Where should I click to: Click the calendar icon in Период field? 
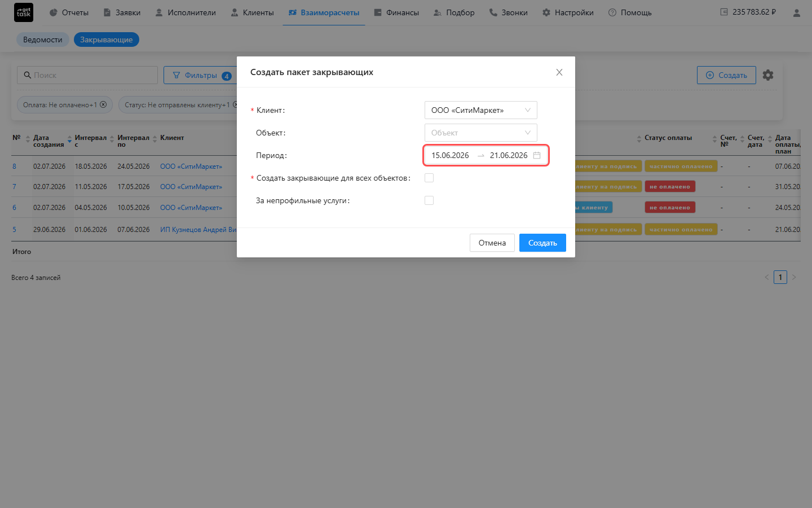[537, 155]
